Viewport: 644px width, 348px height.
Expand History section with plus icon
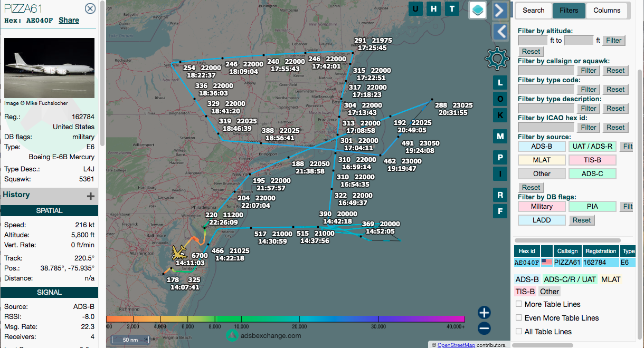click(x=91, y=196)
